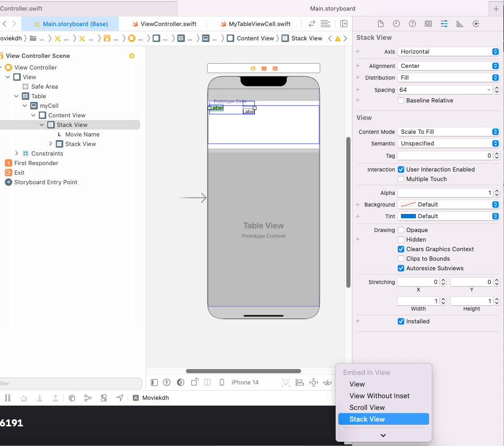
Task: Select Stack View in Embed In menu
Action: (x=383, y=419)
